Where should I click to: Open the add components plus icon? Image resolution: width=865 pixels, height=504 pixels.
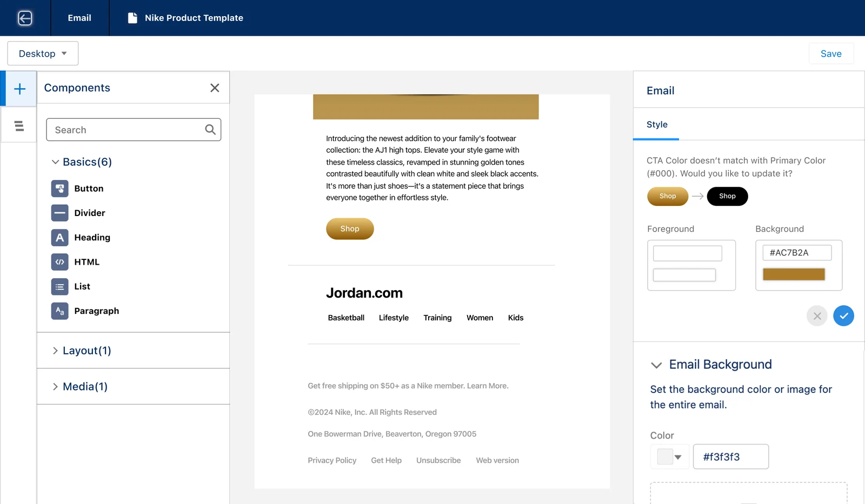(19, 89)
